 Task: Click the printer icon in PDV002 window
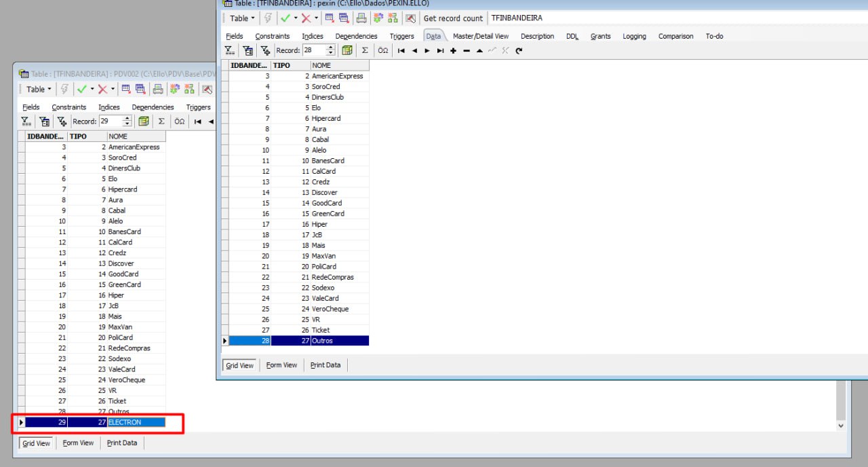158,89
